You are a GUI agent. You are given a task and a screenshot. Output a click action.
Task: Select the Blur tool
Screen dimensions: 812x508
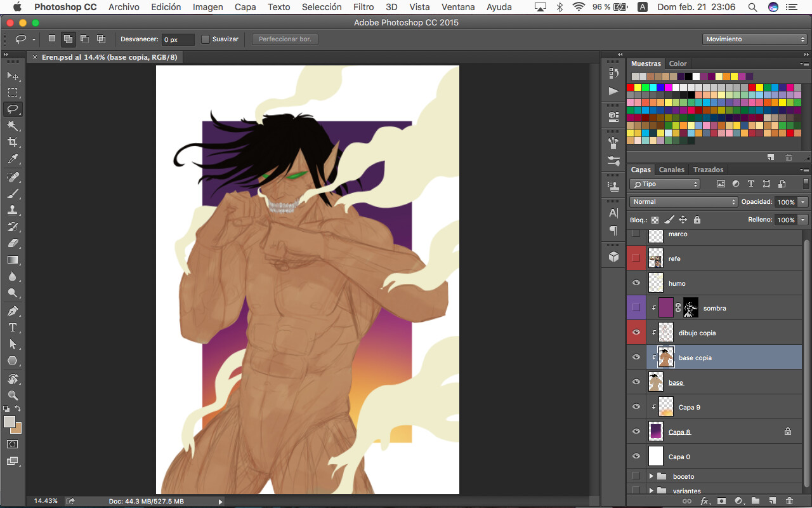point(13,276)
